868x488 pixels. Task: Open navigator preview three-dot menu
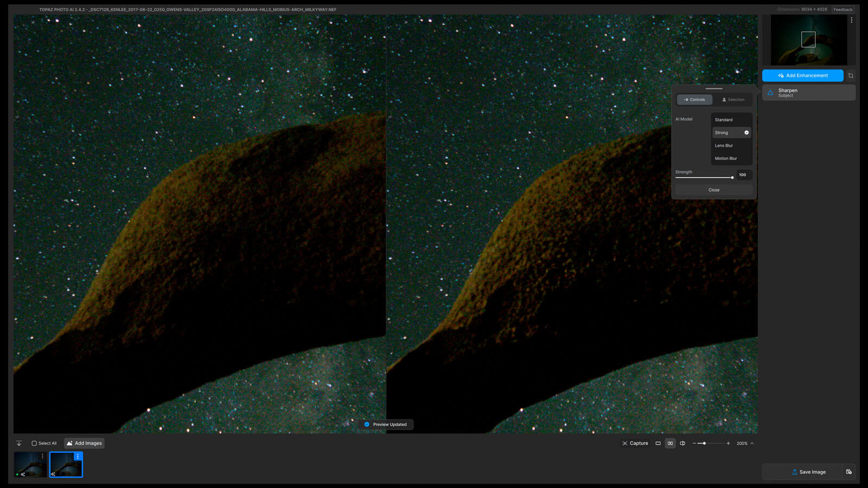pyautogui.click(x=851, y=20)
